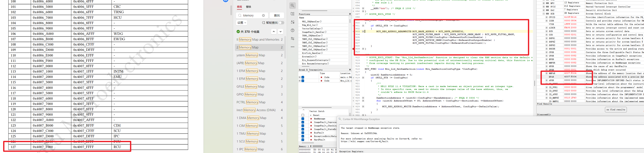Open the search icon in PDF sidebar
This screenshot has height=153, width=644.
(x=293, y=6)
